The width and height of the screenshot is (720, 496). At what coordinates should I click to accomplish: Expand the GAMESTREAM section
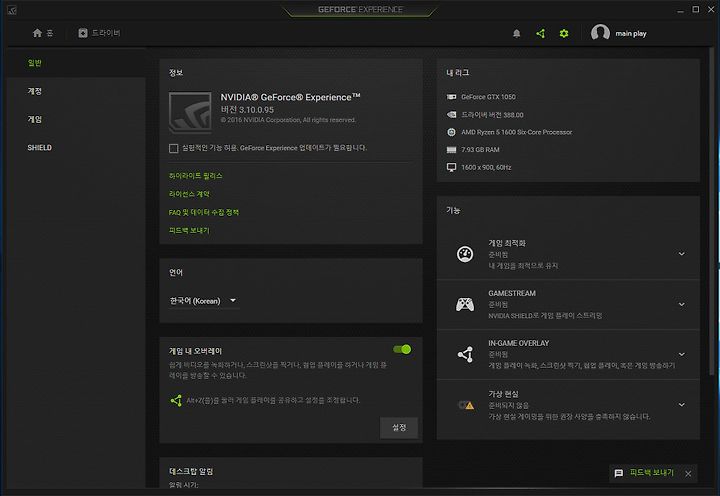(x=682, y=304)
